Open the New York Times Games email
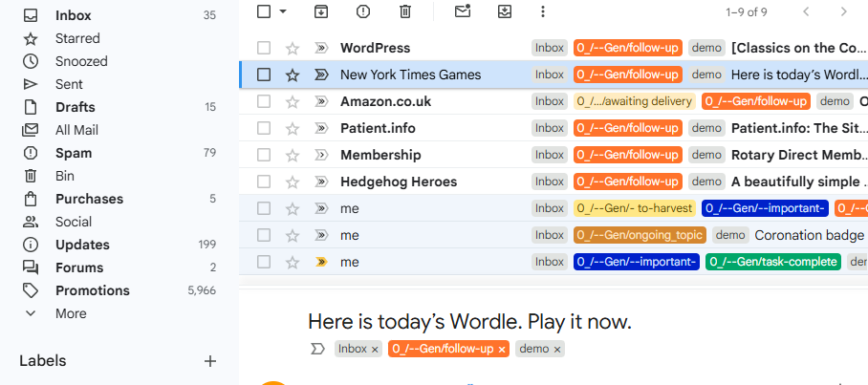 pyautogui.click(x=410, y=75)
